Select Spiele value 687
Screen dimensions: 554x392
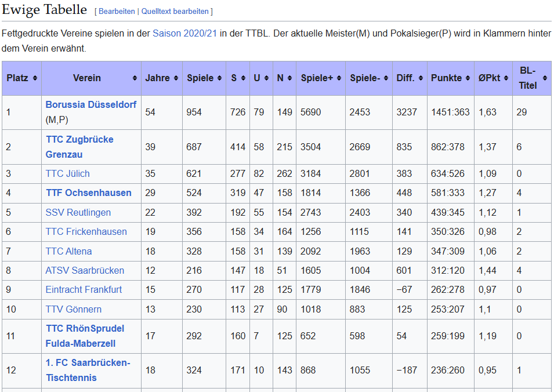tap(194, 147)
